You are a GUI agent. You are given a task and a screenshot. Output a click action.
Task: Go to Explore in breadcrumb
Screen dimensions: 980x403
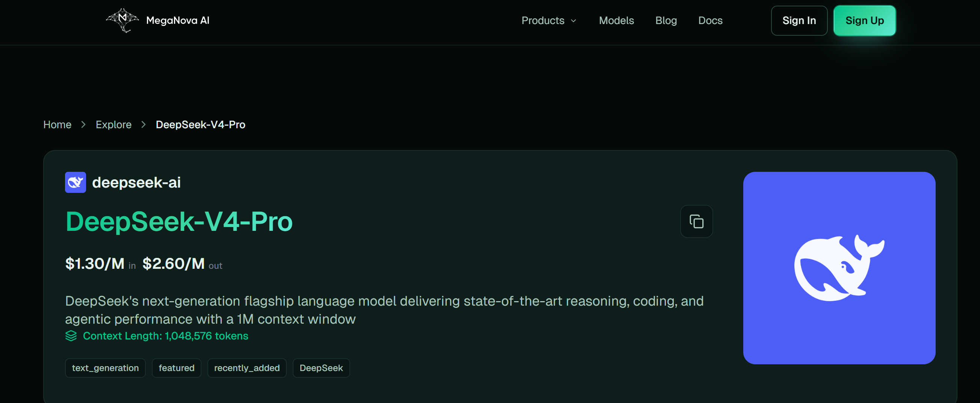tap(113, 124)
